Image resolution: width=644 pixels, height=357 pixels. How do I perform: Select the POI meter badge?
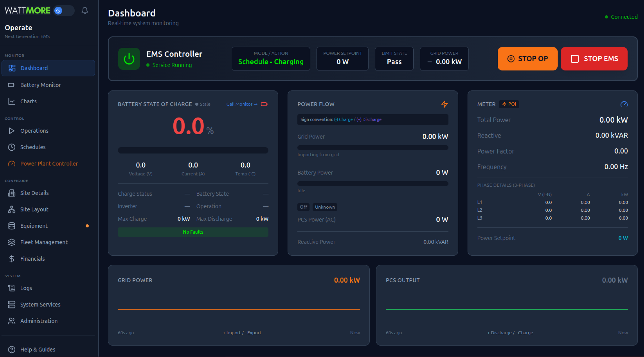tap(509, 104)
